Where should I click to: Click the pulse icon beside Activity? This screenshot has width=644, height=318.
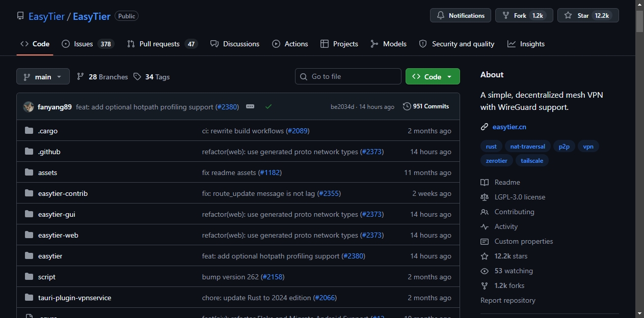(x=485, y=226)
